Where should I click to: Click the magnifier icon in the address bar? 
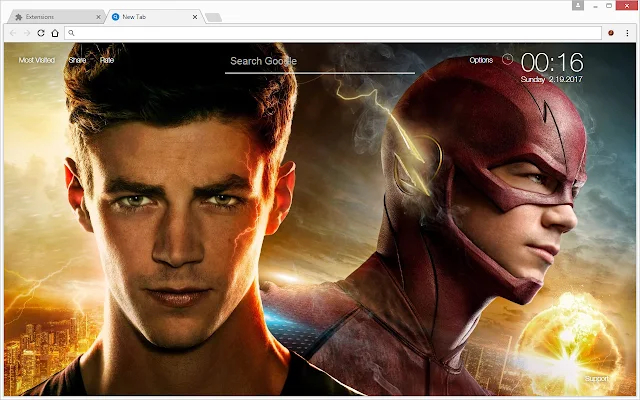coord(71,33)
